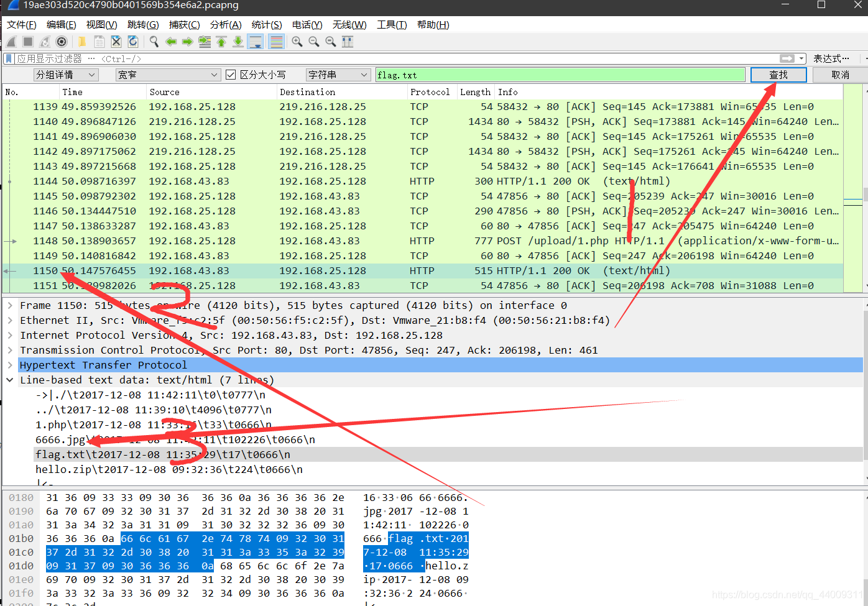Select packet 1151 in packet list
This screenshot has width=868, height=606.
[423, 285]
